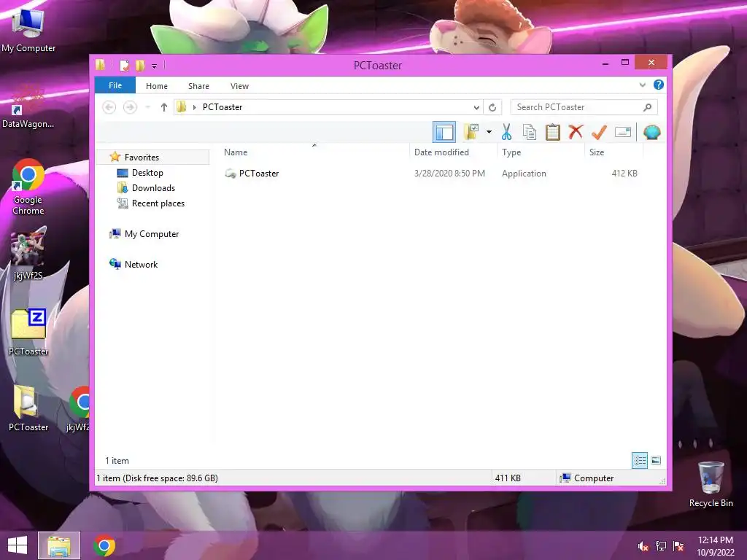The width and height of the screenshot is (747, 560).
Task: Click the quick access Properties icon
Action: (124, 65)
